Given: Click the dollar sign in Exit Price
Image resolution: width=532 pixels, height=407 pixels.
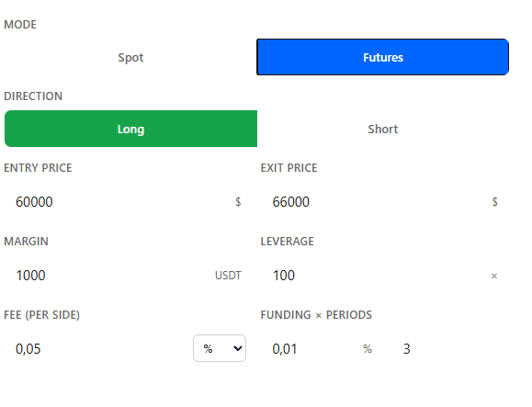Looking at the screenshot, I should click(x=494, y=202).
